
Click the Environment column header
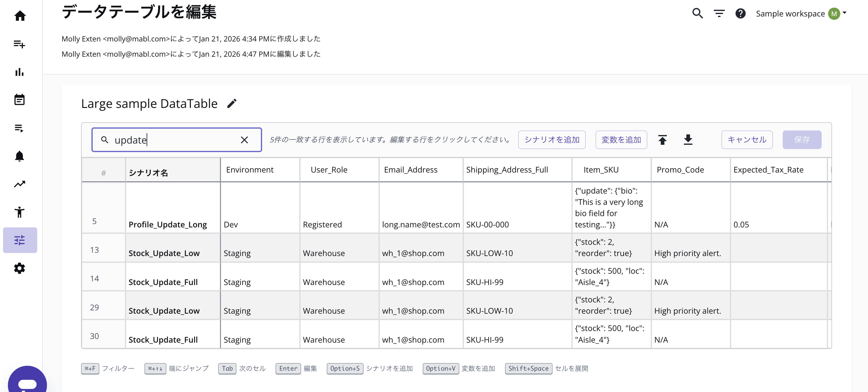click(250, 169)
